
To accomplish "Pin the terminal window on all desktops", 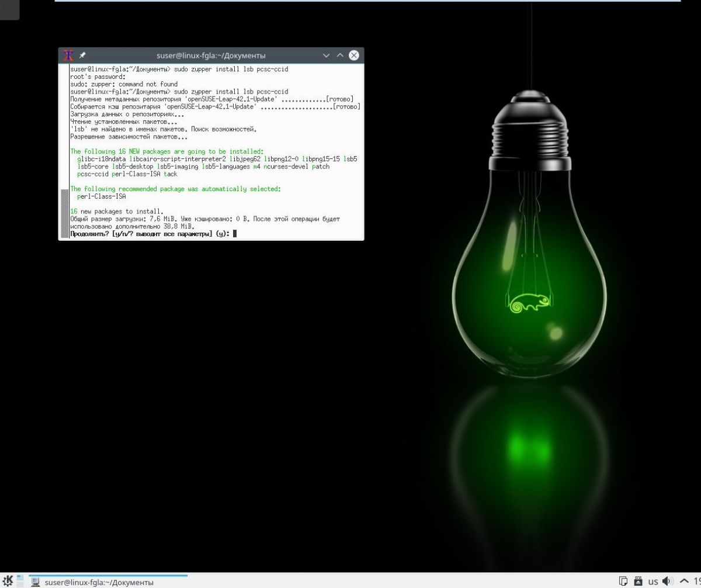I will 82,56.
